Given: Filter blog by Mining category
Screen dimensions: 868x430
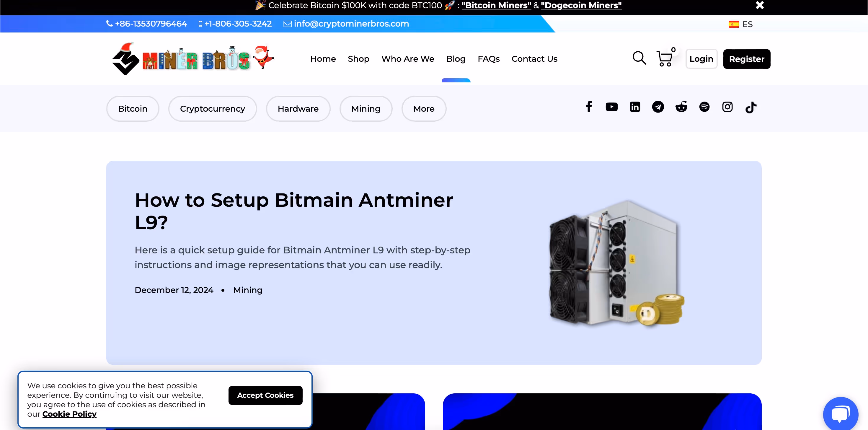Looking at the screenshot, I should [x=366, y=108].
